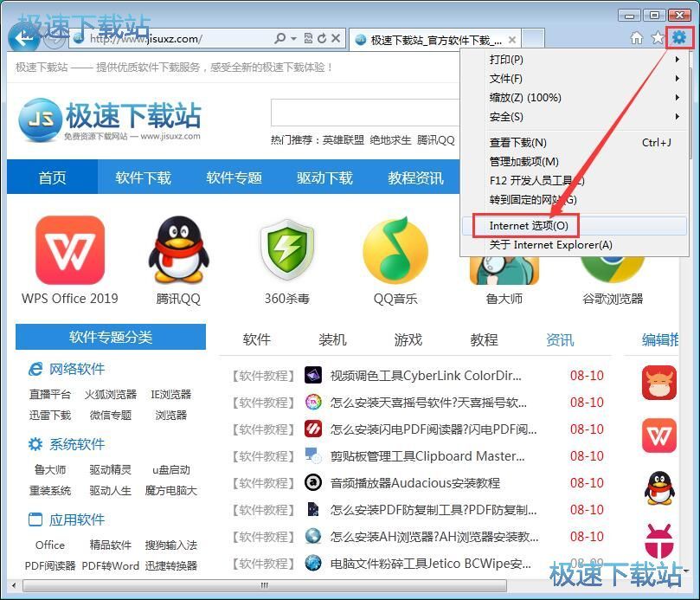Click the browser Back arrow button
This screenshot has height=600, width=700.
coord(24,38)
